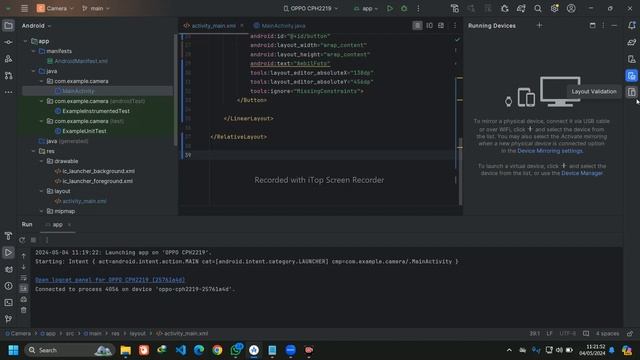Open Visual Studio Code from taskbar
Screen dimensions: 640x360
coord(180,350)
